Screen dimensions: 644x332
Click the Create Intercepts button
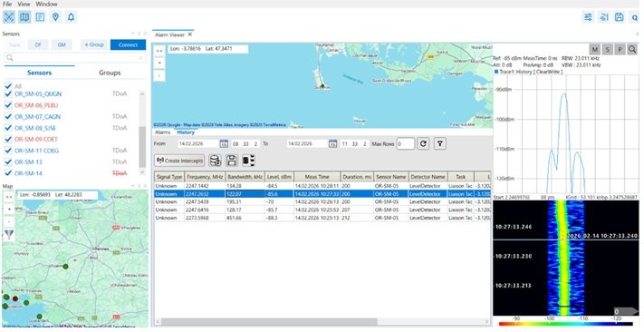[x=179, y=161]
